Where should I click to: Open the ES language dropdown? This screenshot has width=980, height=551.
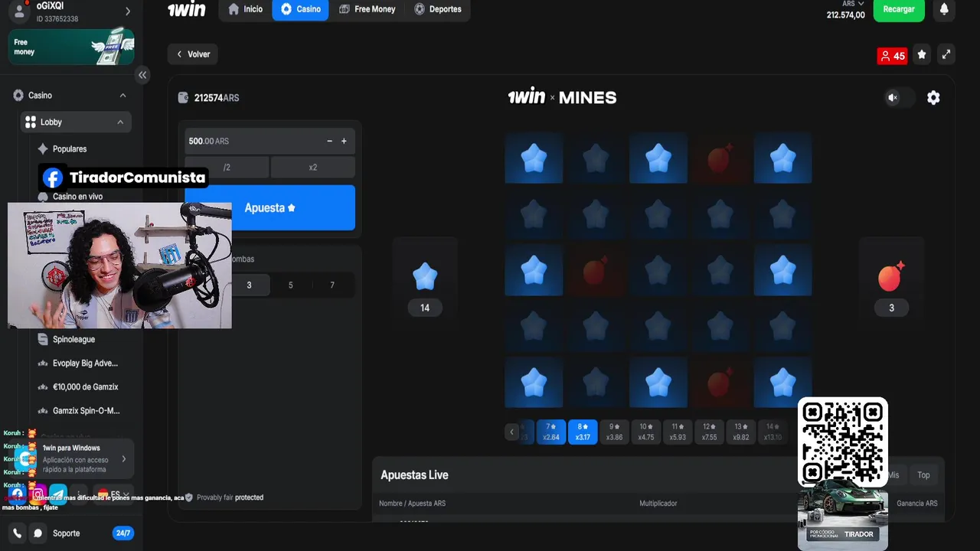114,494
